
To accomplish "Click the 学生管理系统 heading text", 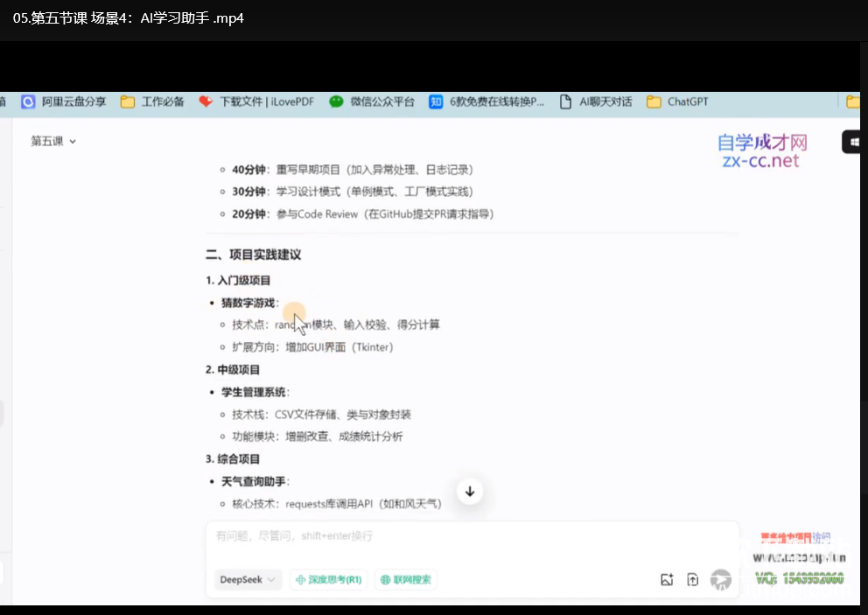I will pos(255,392).
